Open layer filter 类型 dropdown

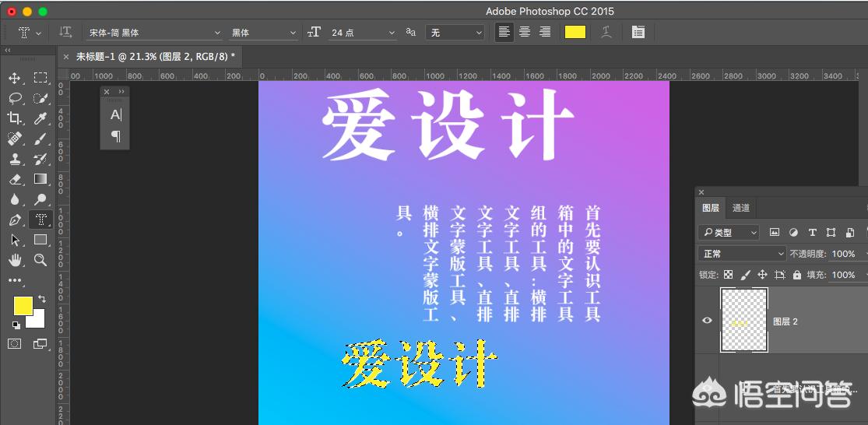click(x=728, y=233)
